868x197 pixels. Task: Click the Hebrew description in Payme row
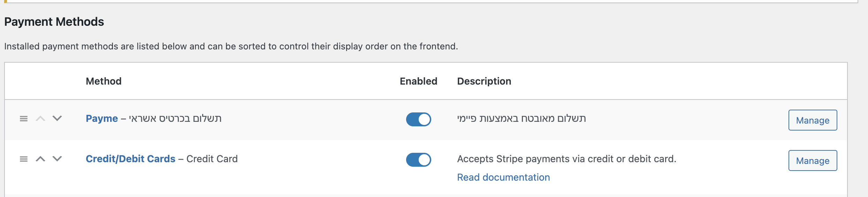coord(521,119)
